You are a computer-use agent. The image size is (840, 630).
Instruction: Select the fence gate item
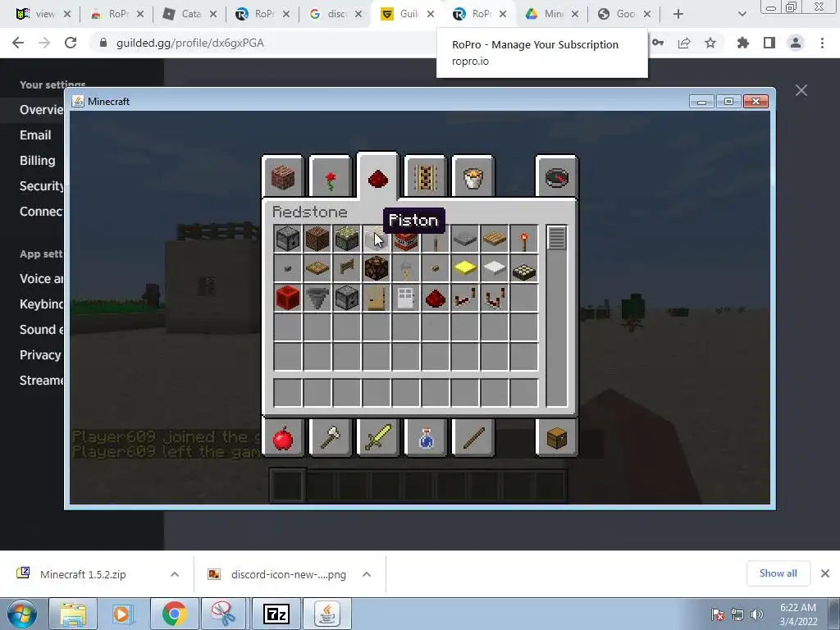347,268
